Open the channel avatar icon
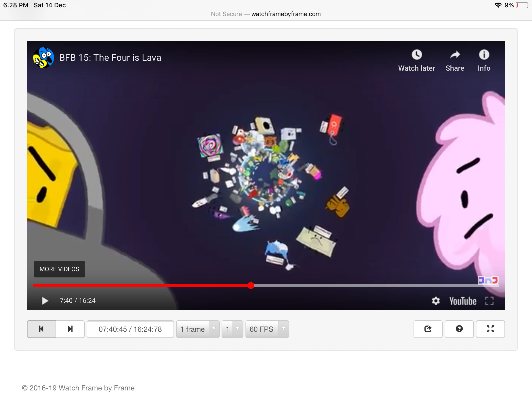This screenshot has width=532, height=399. 43,58
